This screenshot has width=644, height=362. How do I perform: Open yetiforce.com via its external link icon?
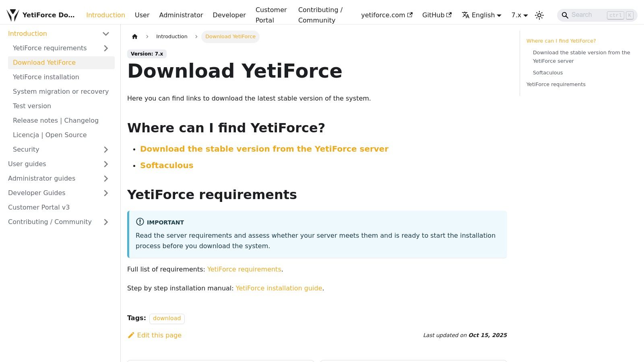pos(410,14)
